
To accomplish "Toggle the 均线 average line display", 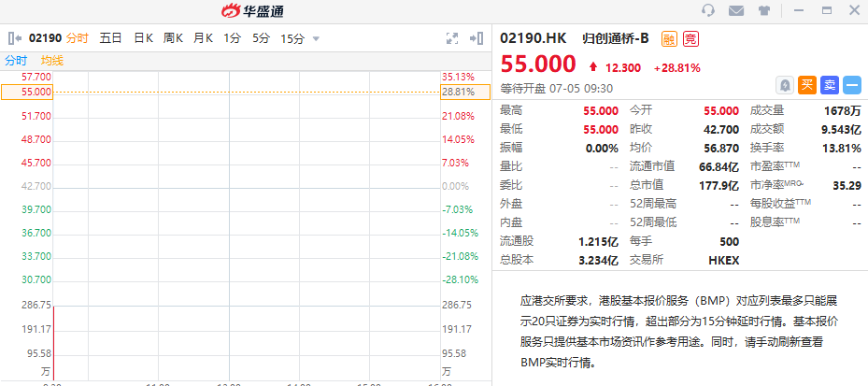I will pos(52,61).
